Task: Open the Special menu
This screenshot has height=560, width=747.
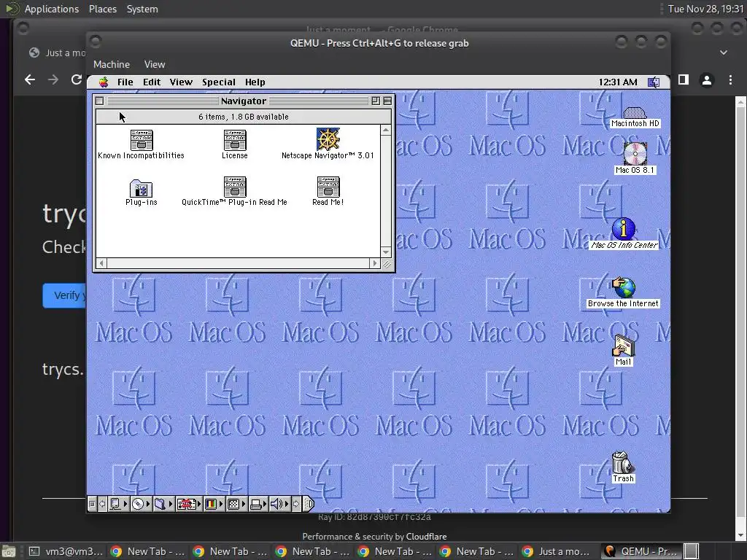Action: (x=219, y=82)
